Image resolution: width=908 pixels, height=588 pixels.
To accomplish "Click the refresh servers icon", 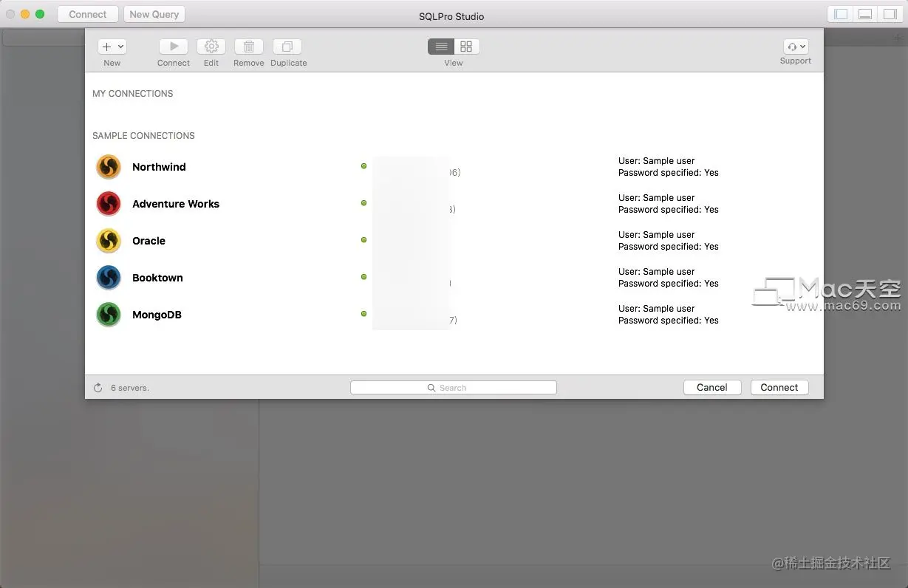I will click(98, 388).
